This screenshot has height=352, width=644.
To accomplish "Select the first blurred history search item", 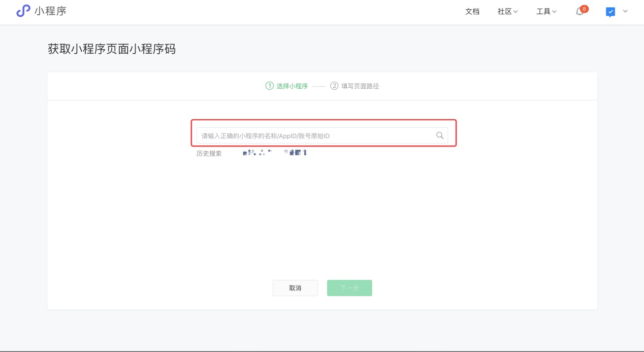I will pos(257,152).
